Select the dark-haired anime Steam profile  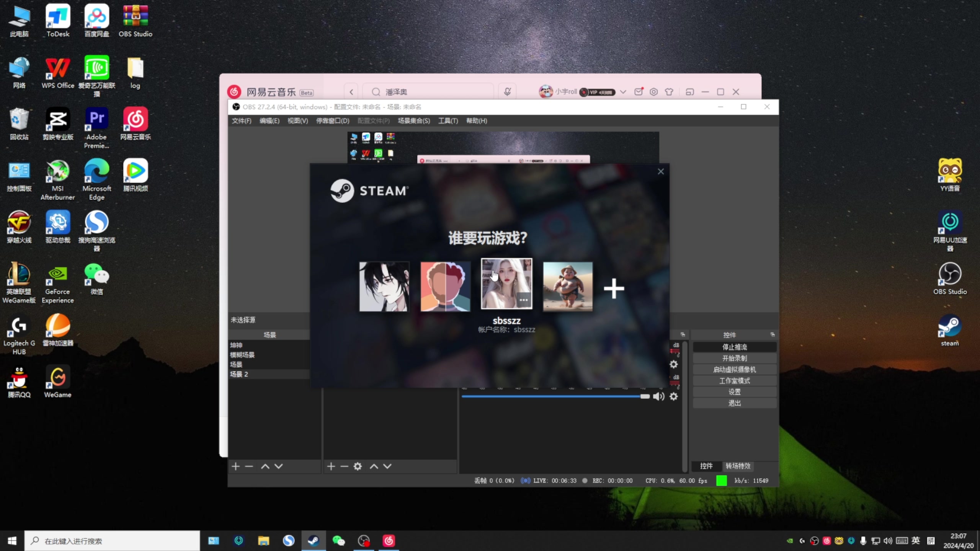click(x=384, y=287)
